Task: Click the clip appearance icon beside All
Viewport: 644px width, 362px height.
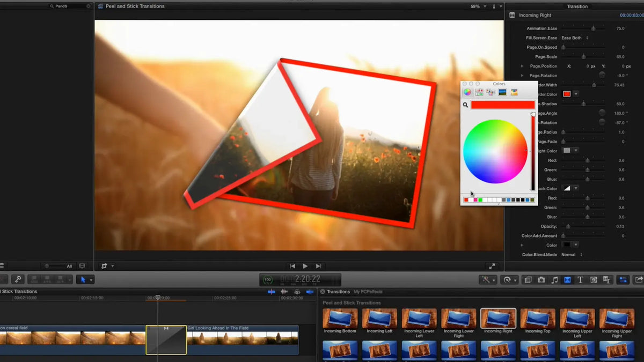Action: 82,266
